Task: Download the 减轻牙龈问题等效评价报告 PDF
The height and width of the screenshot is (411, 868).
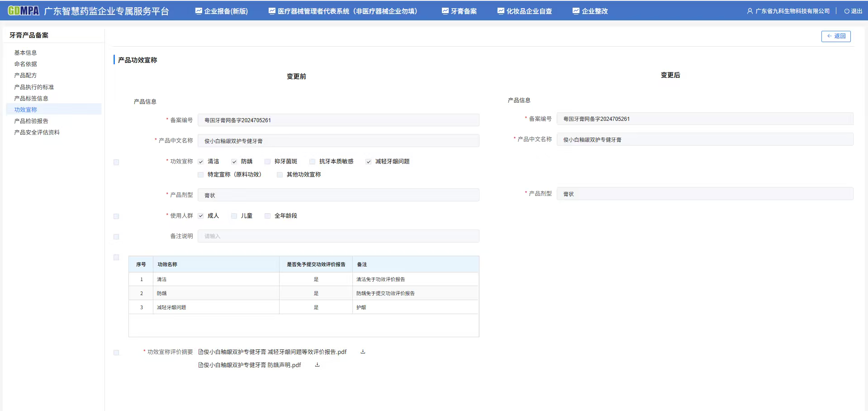Action: pos(362,352)
